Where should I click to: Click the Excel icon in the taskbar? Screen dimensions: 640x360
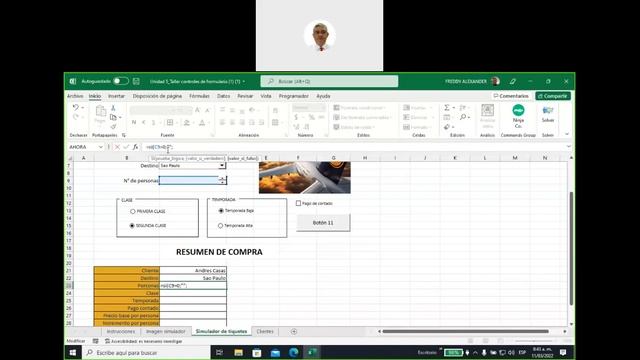click(312, 352)
